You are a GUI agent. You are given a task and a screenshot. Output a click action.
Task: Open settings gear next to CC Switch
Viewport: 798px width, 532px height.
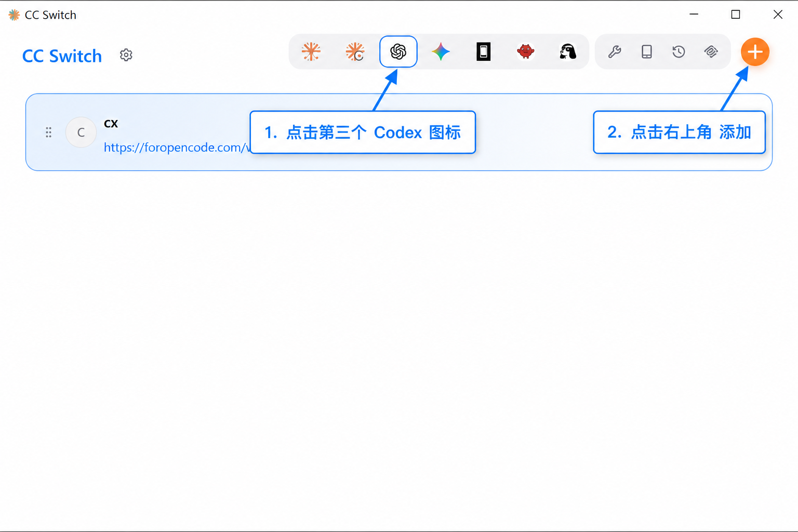click(126, 55)
